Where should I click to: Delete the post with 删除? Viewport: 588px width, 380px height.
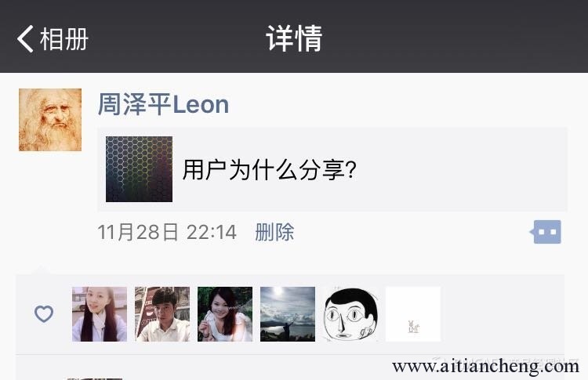tap(274, 232)
